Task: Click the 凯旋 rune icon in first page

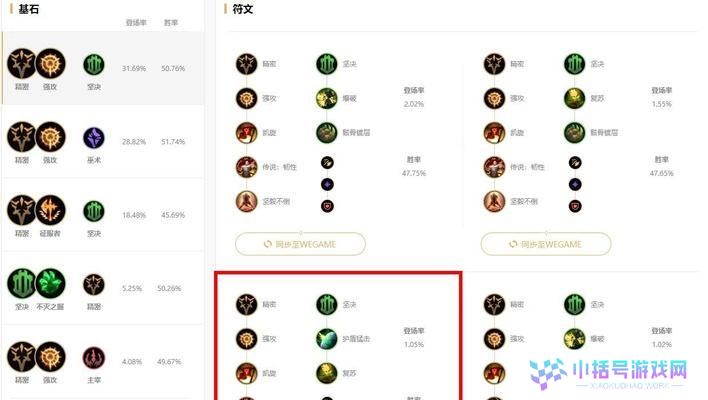Action: [x=247, y=133]
